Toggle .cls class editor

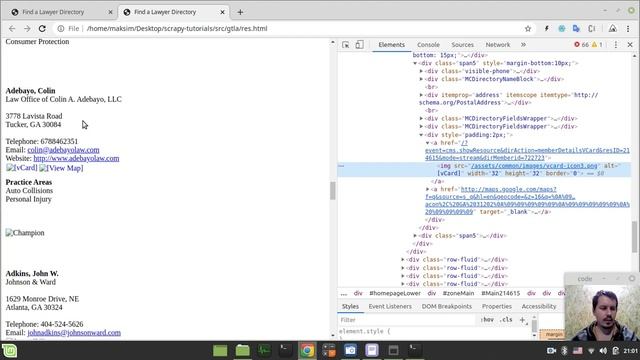(x=506, y=320)
